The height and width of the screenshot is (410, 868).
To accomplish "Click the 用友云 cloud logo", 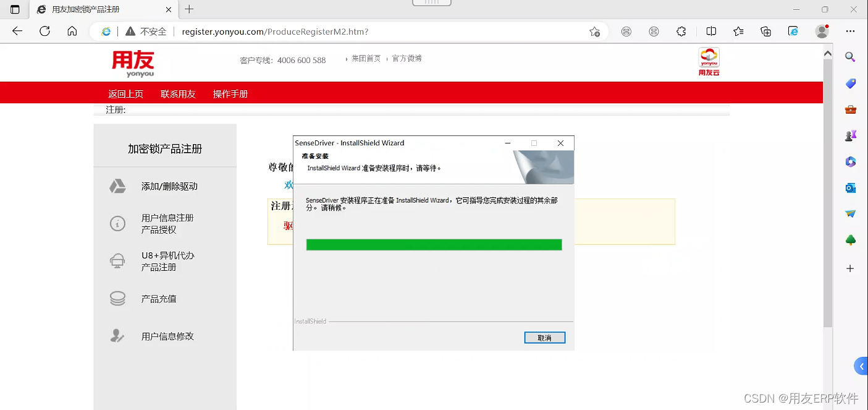I will pyautogui.click(x=709, y=62).
